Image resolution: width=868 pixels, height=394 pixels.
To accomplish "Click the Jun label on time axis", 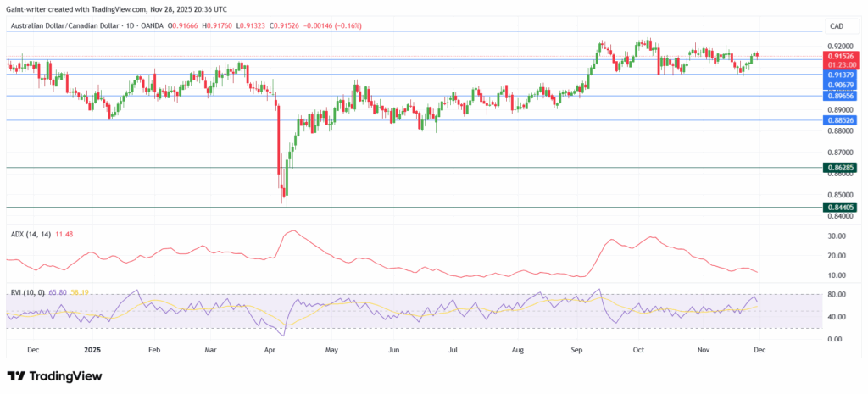I will click(393, 350).
